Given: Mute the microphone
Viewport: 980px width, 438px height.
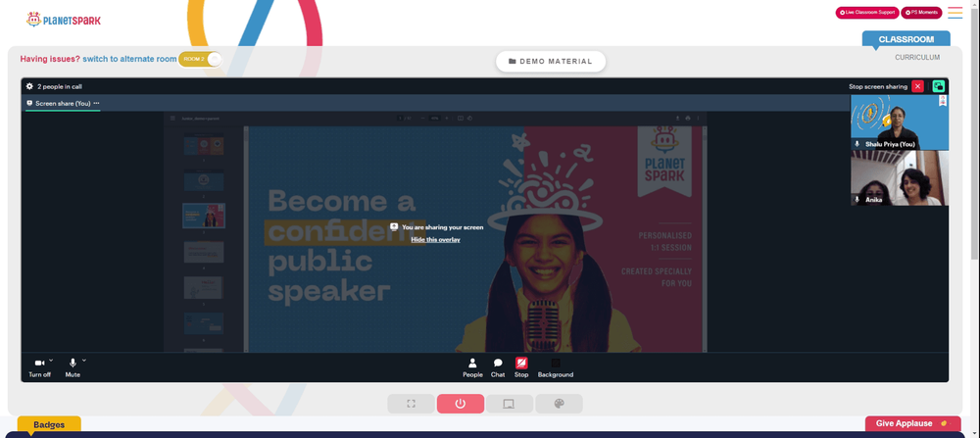Looking at the screenshot, I should tap(73, 367).
